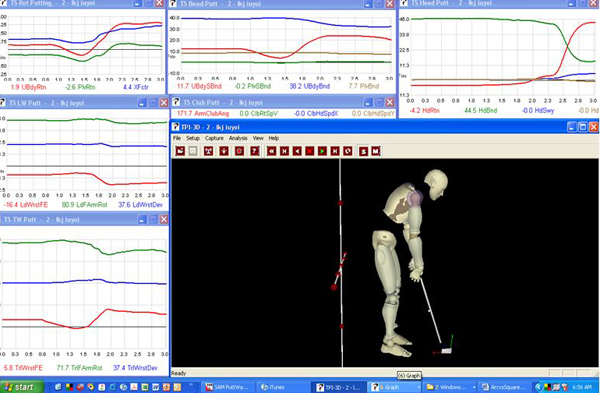The width and height of the screenshot is (600, 393).
Task: Click the PlvRtn legend label
Action: (x=80, y=87)
